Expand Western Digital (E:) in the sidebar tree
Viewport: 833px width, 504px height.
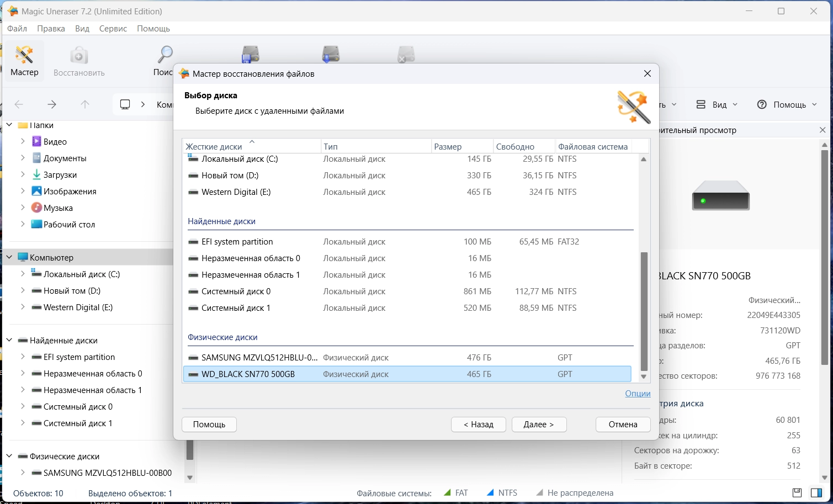click(x=23, y=307)
